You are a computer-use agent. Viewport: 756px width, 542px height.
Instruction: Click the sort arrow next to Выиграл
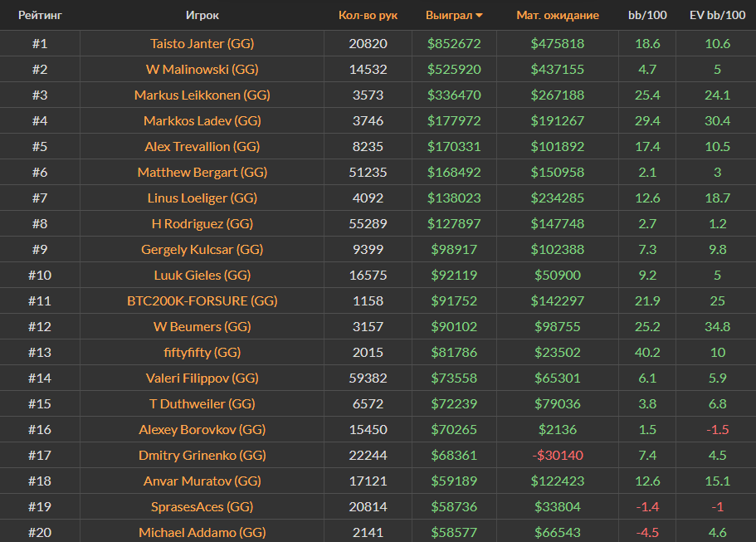(479, 16)
